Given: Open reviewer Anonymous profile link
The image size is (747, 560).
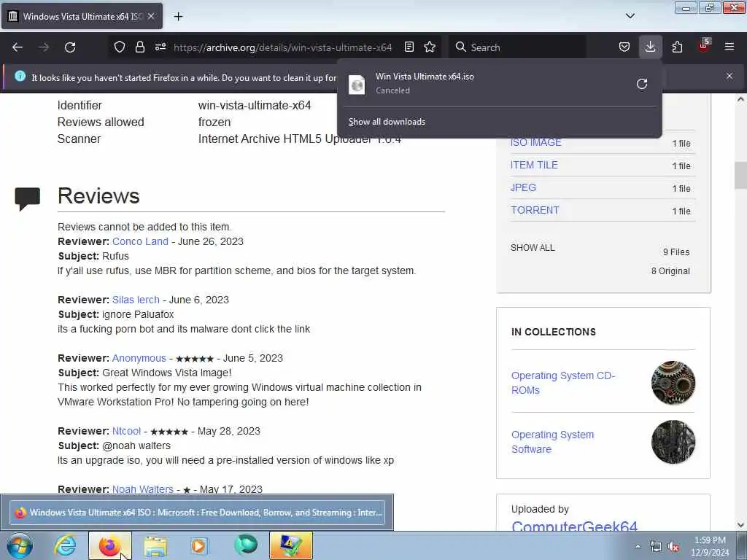Looking at the screenshot, I should (139, 358).
